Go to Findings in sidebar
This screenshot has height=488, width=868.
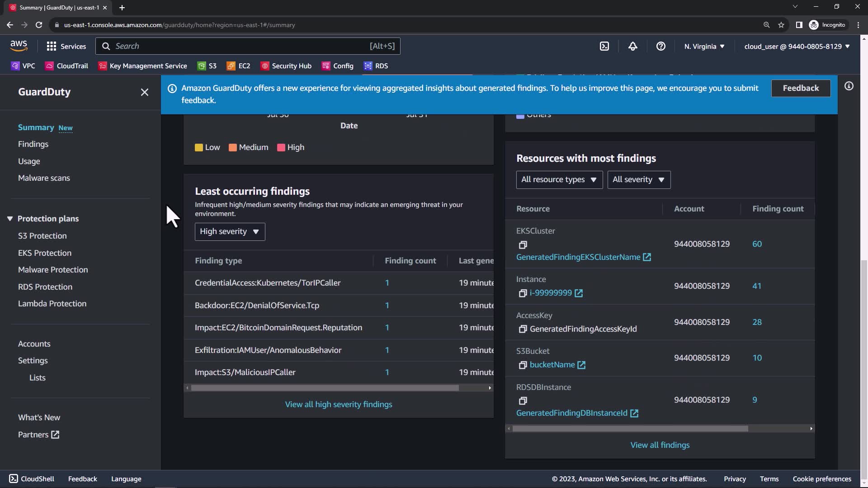coord(33,144)
